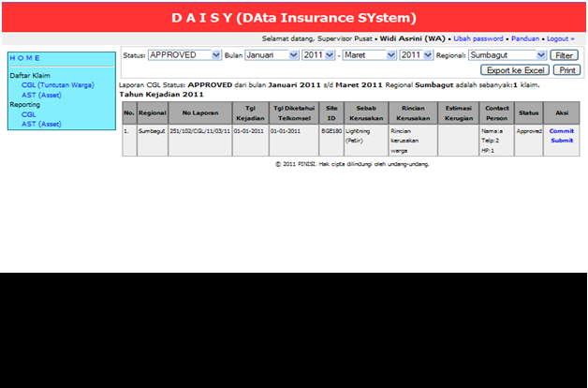Click the Regional column header
The width and height of the screenshot is (588, 388).
click(x=153, y=113)
